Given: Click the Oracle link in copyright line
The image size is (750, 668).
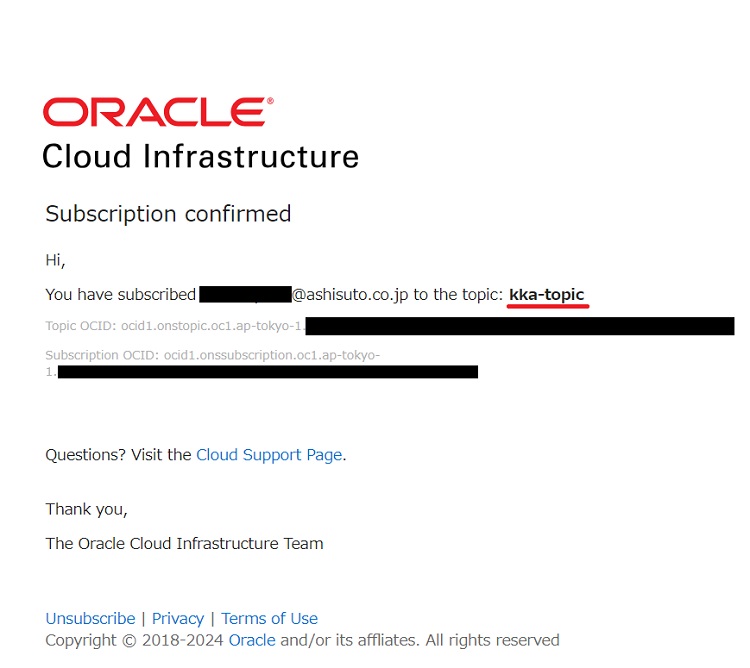Looking at the screenshot, I should pyautogui.click(x=251, y=640).
